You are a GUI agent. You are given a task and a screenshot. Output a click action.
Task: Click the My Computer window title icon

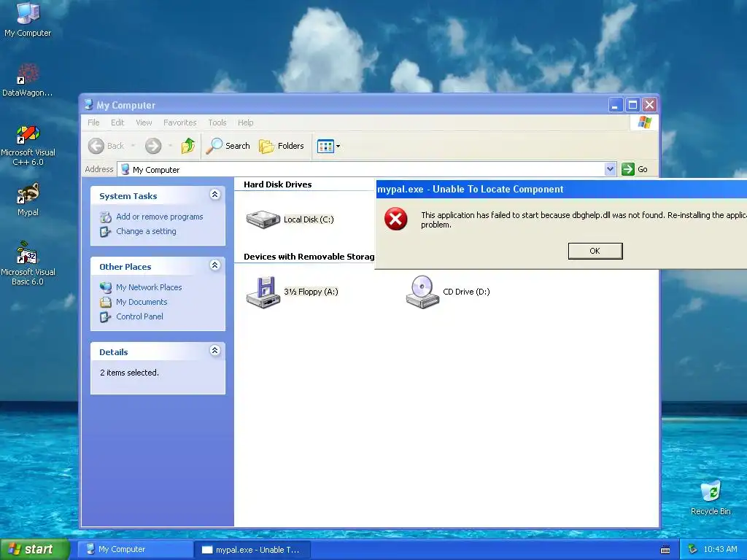(88, 105)
